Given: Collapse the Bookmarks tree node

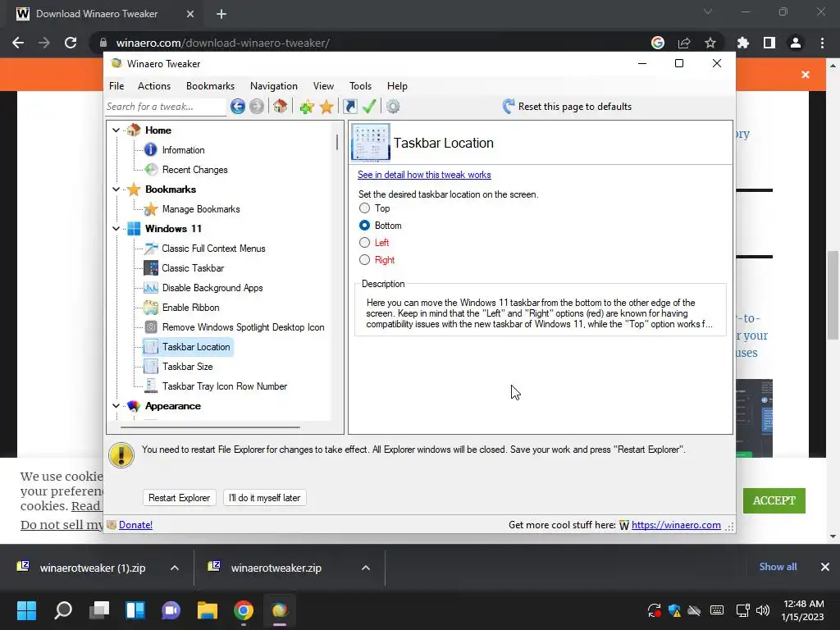Looking at the screenshot, I should pyautogui.click(x=116, y=189).
